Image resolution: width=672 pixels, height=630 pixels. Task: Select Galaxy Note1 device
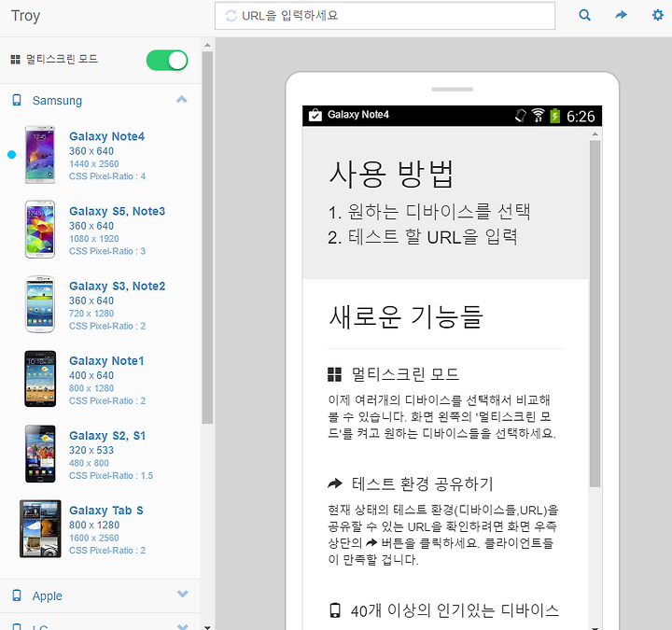100,379
